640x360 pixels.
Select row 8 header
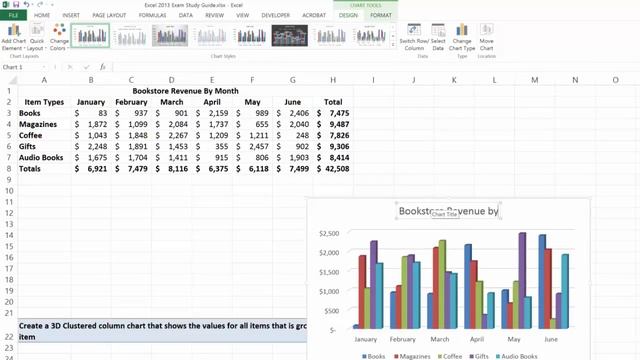point(9,169)
